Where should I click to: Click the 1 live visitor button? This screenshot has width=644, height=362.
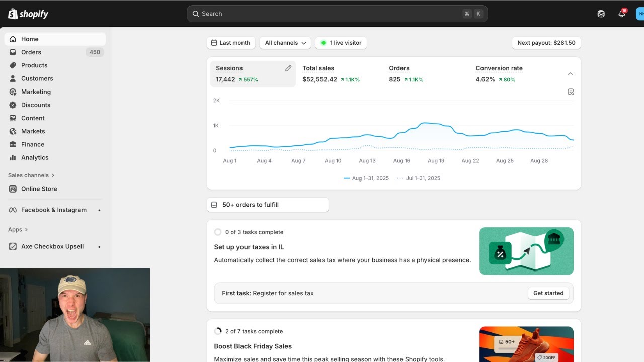click(341, 43)
